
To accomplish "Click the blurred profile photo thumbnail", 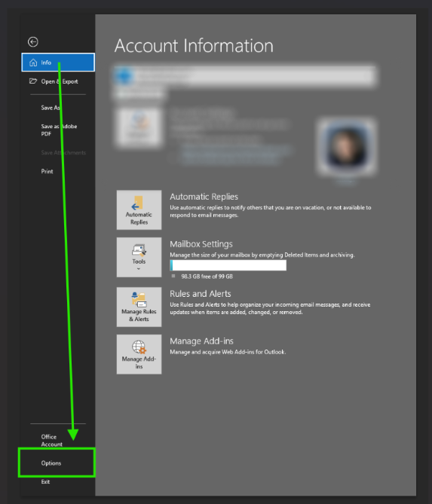I will [x=347, y=147].
